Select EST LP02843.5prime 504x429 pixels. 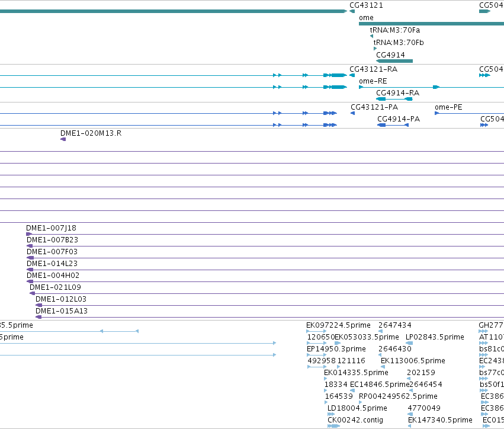[435, 337]
